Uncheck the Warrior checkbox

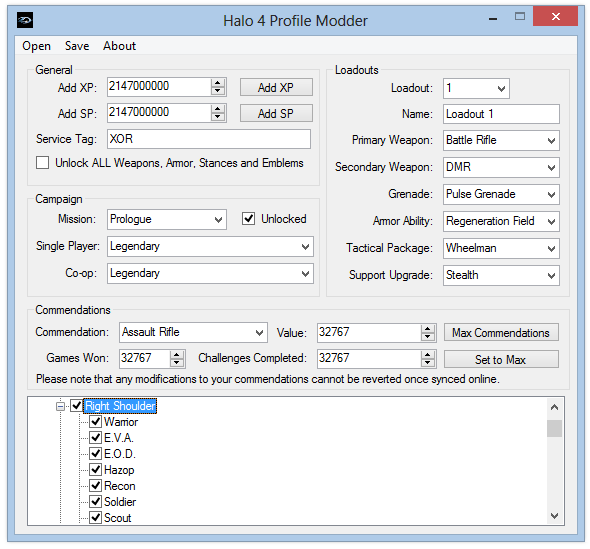coord(96,422)
